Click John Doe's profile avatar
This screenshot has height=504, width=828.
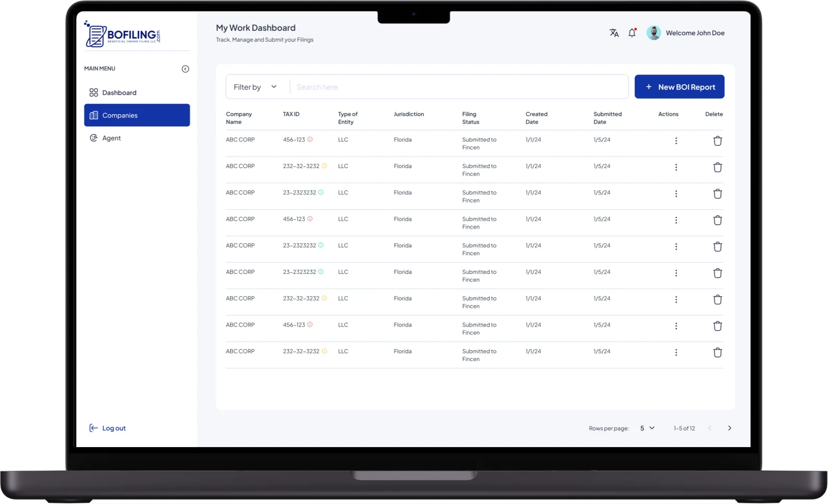654,33
